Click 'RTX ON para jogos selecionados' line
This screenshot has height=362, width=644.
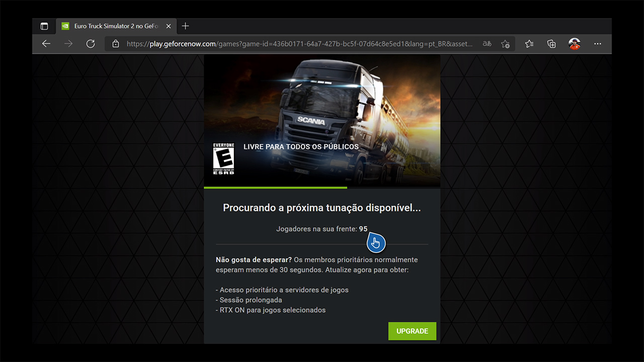coord(271,310)
